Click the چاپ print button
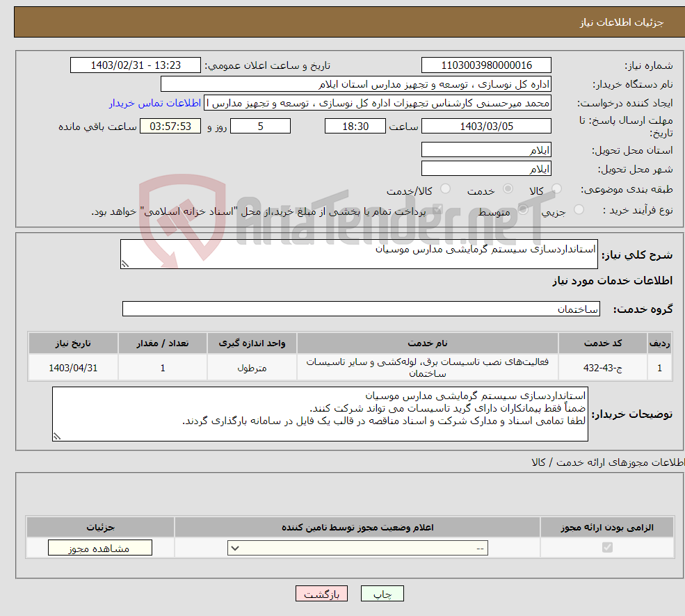 [382, 594]
